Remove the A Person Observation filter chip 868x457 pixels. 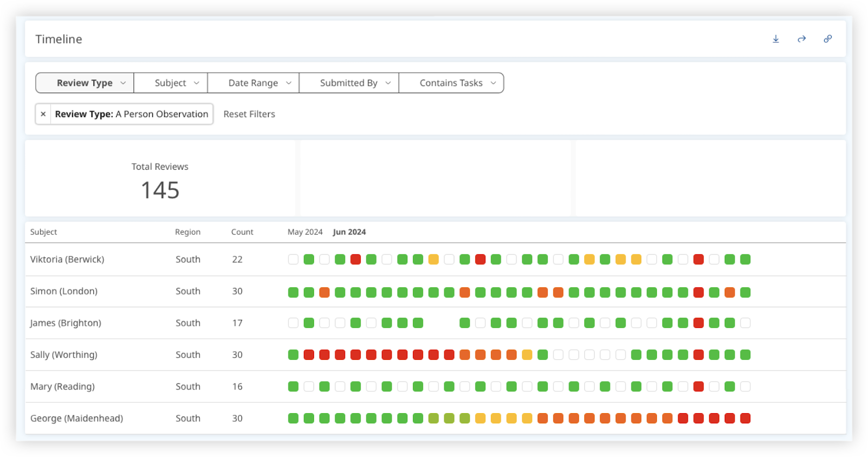(x=43, y=114)
